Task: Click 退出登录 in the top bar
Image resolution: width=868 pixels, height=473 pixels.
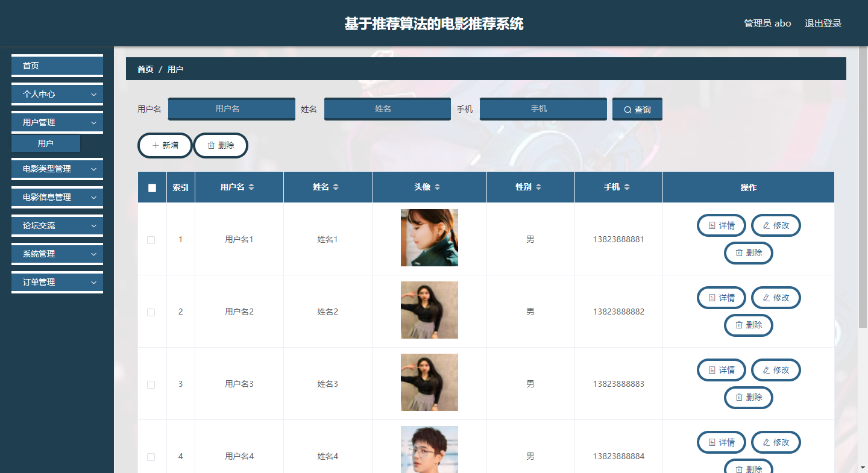Action: click(x=824, y=23)
